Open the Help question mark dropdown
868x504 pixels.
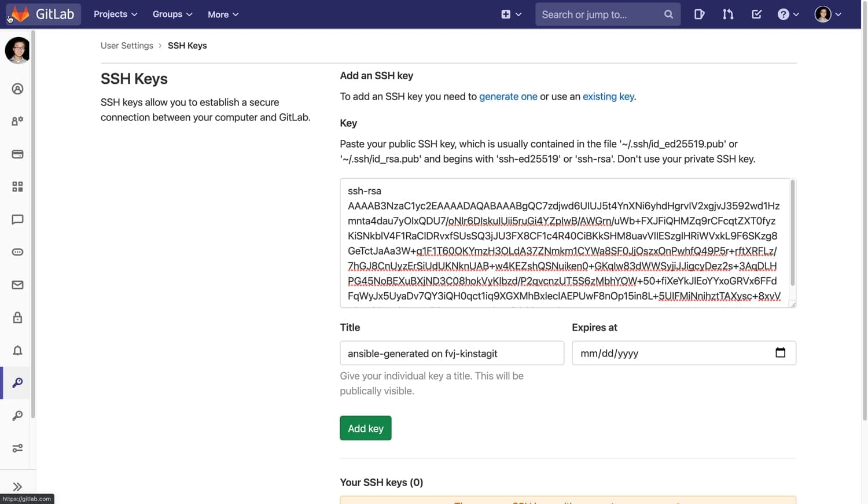(788, 14)
